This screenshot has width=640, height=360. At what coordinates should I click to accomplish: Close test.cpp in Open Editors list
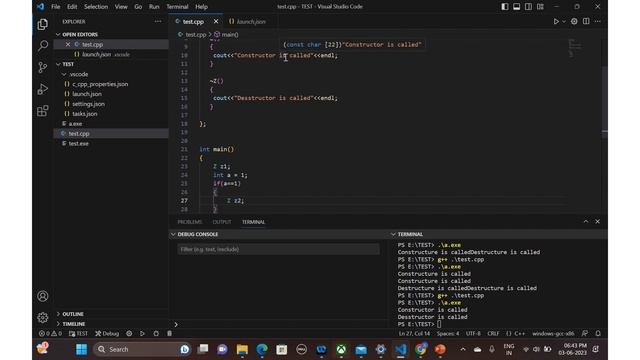pos(68,44)
